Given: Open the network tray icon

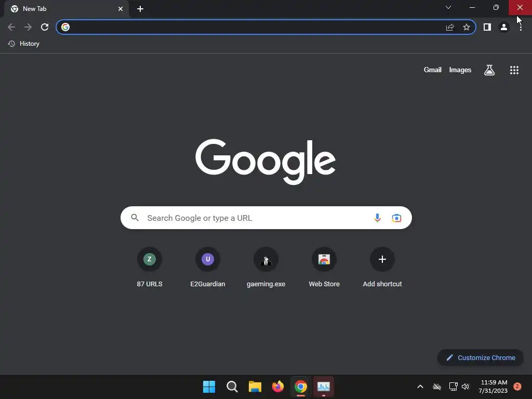Looking at the screenshot, I should (x=453, y=387).
